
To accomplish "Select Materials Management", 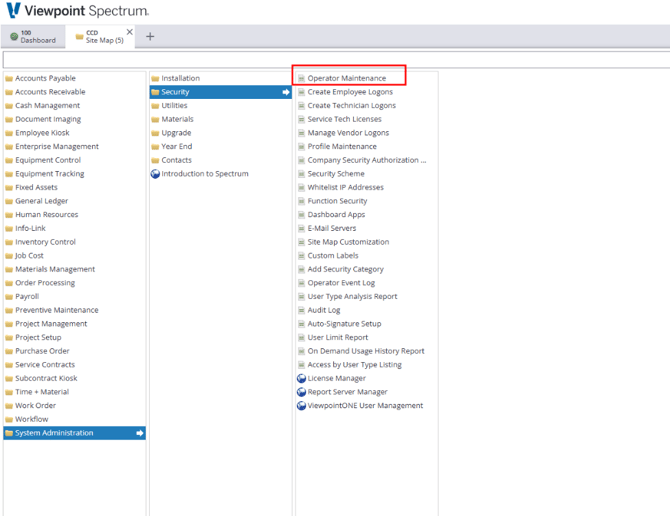I will coord(55,269).
